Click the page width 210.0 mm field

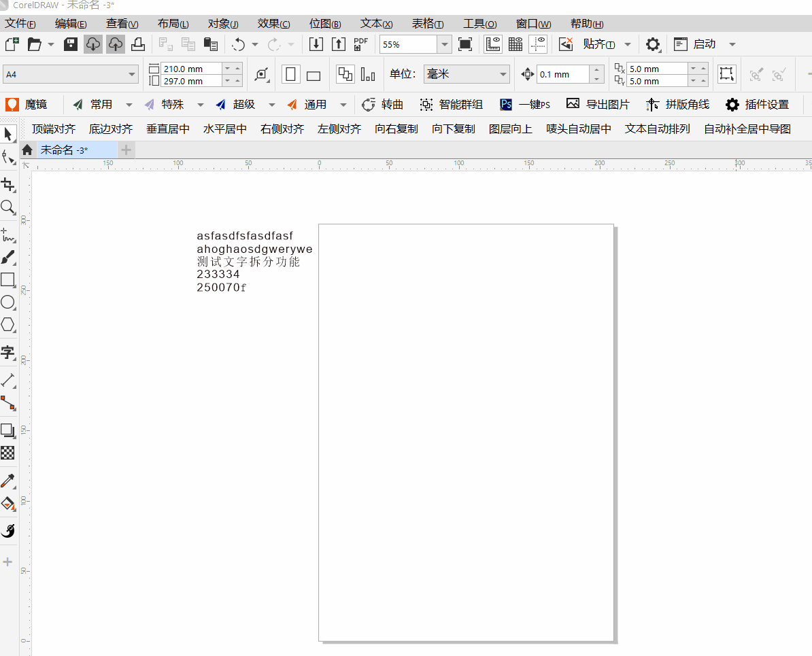[x=192, y=69]
